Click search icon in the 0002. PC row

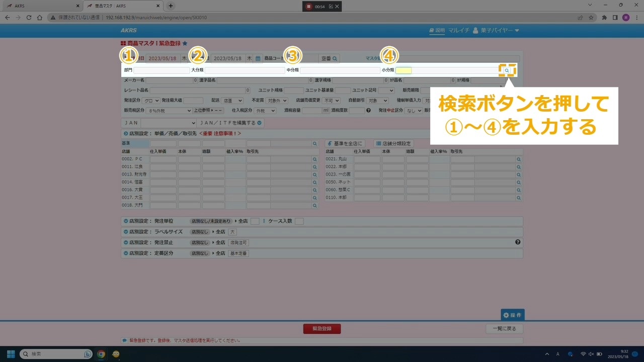[x=315, y=159]
